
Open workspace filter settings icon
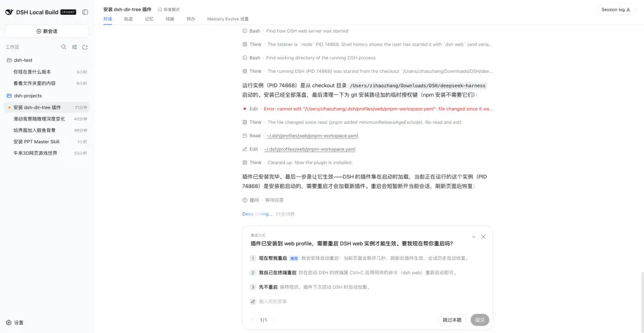tap(75, 47)
